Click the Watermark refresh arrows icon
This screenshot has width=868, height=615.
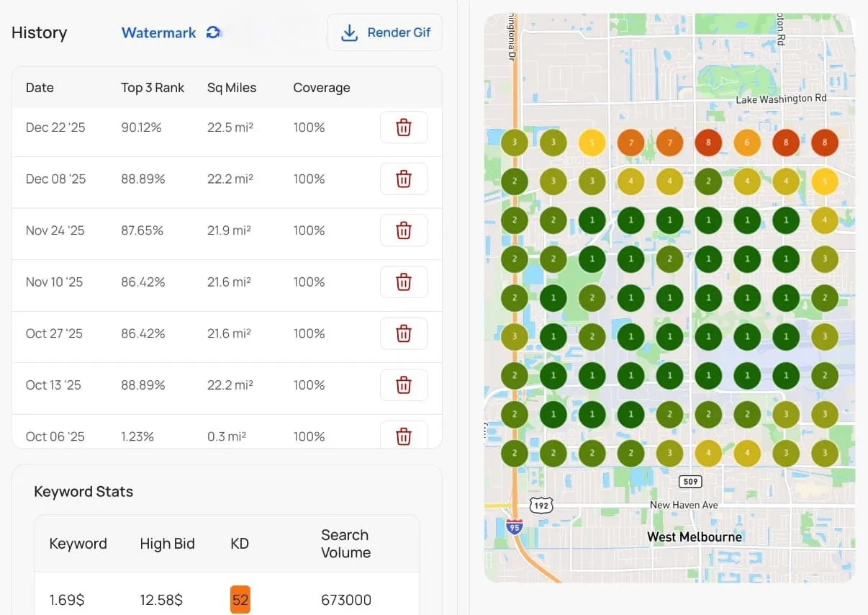[213, 32]
